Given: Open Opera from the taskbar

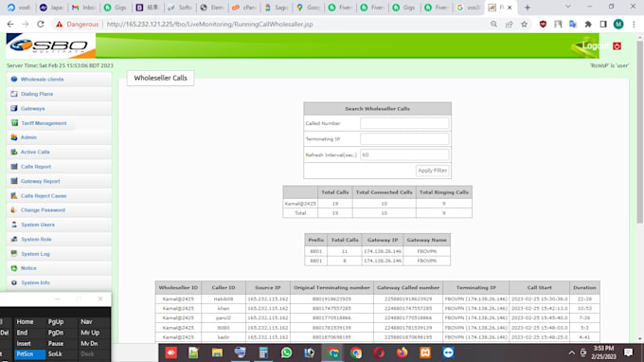Looking at the screenshot, I should tap(379, 353).
